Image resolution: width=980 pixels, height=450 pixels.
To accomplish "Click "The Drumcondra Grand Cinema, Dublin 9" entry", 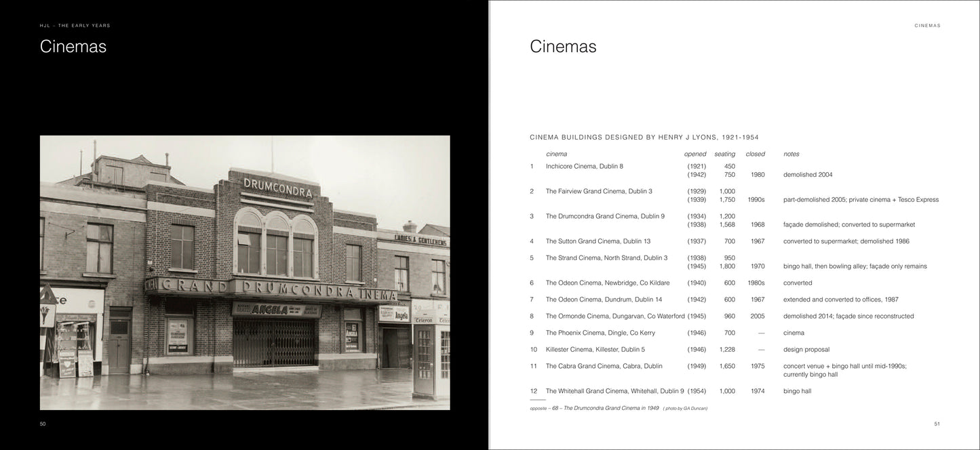I will [x=605, y=216].
